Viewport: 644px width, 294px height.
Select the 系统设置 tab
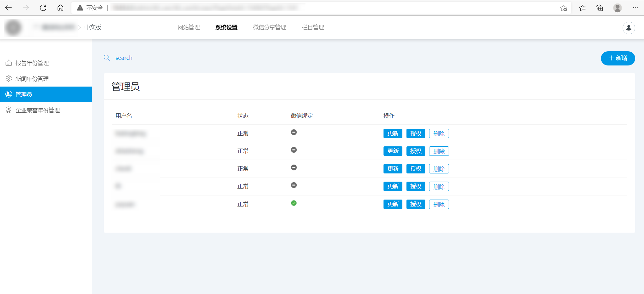click(226, 27)
